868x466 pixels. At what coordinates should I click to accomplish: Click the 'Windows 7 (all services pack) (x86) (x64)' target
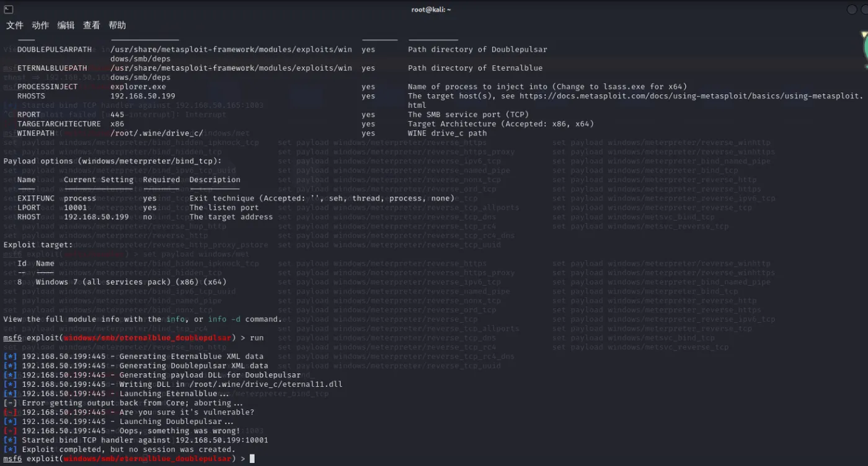[131, 282]
